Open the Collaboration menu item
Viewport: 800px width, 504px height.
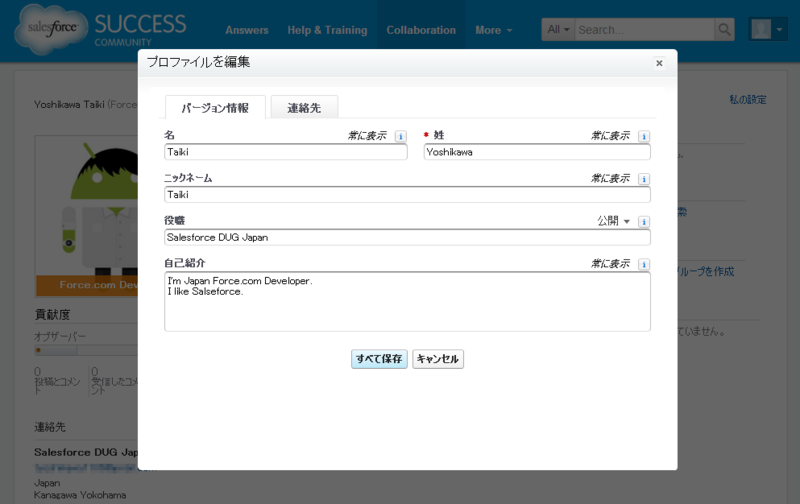coord(421,30)
